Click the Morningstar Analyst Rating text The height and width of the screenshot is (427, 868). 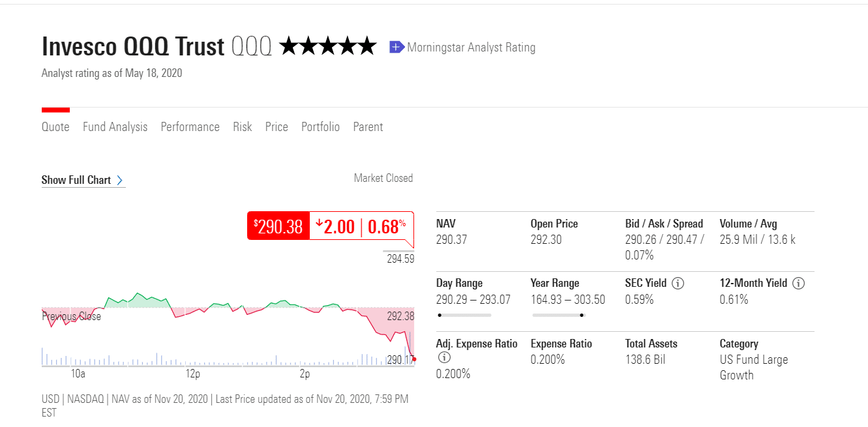click(471, 47)
